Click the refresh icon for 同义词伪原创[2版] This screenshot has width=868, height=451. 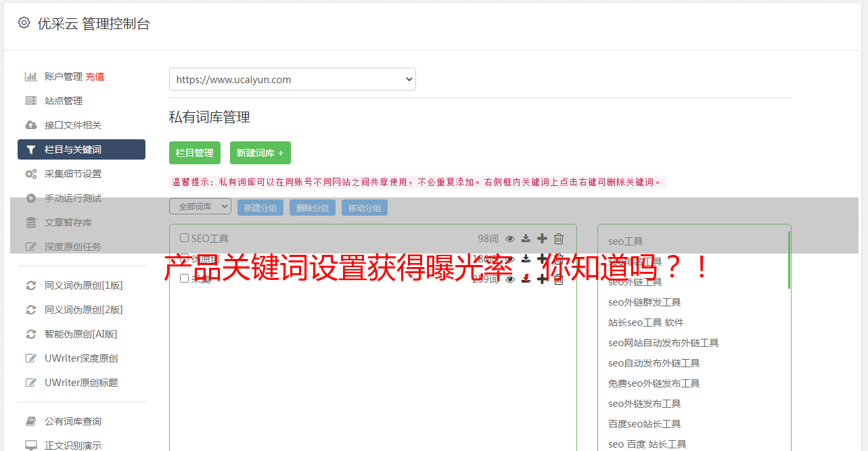pos(31,310)
